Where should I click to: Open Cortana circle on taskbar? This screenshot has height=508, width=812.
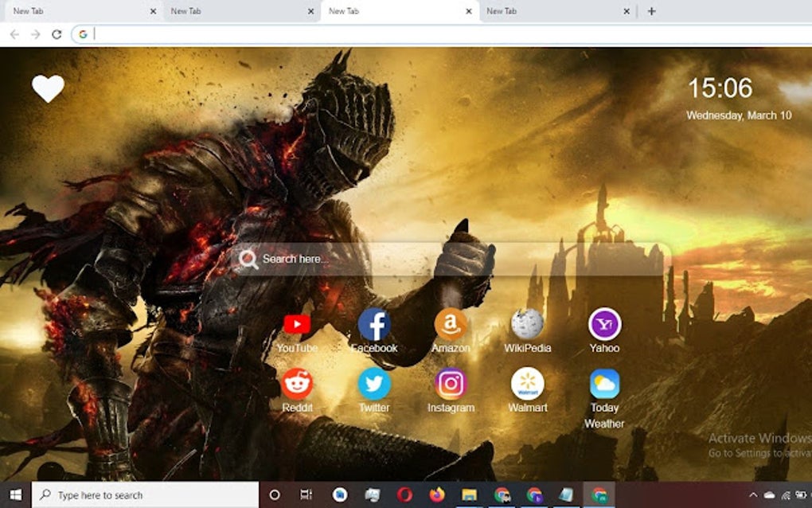click(275, 495)
